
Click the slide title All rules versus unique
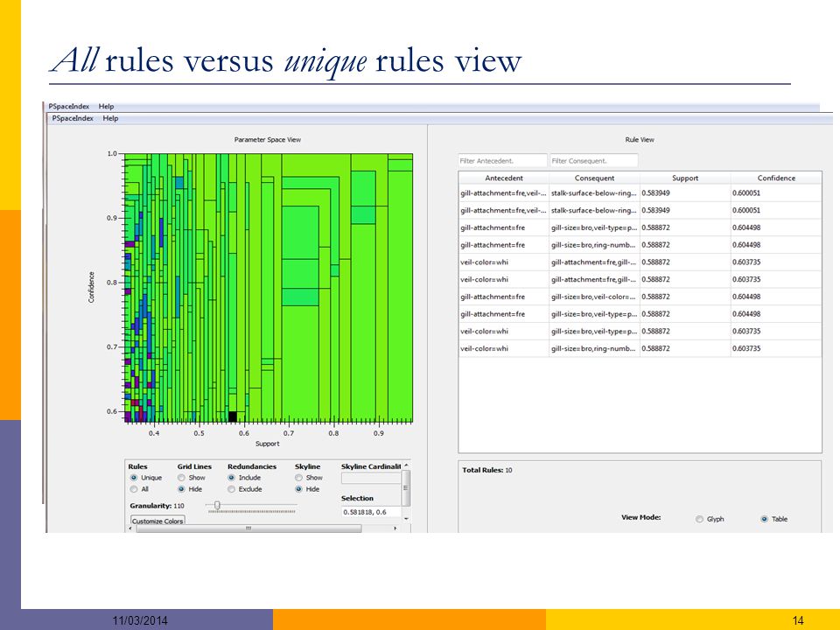286,60
